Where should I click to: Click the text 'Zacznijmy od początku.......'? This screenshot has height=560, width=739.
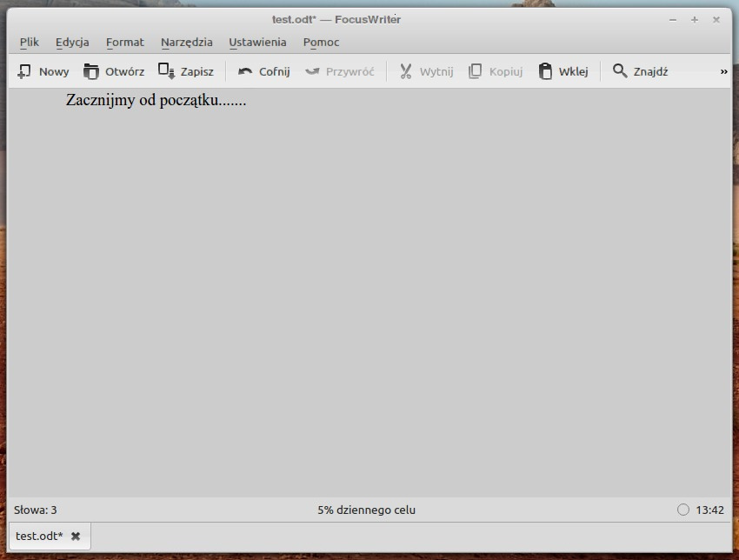(156, 100)
